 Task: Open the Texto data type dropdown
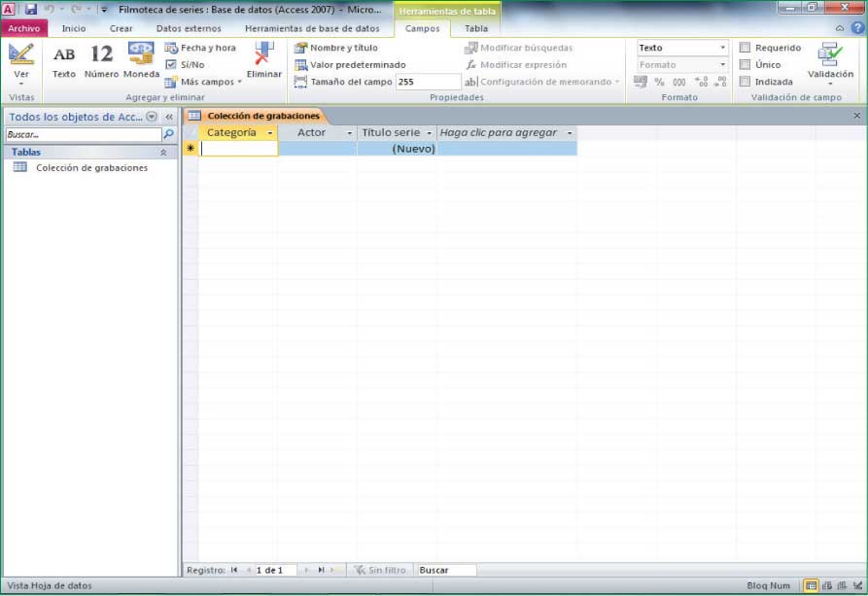(722, 48)
